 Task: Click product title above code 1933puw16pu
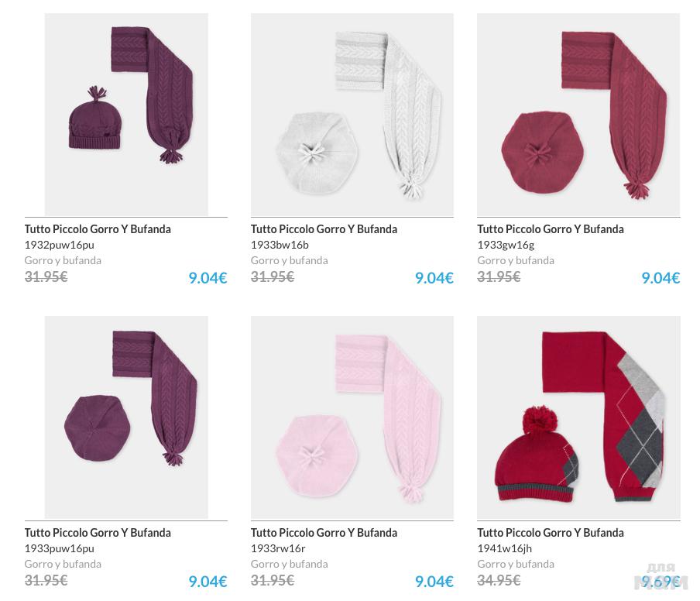pyautogui.click(x=98, y=533)
